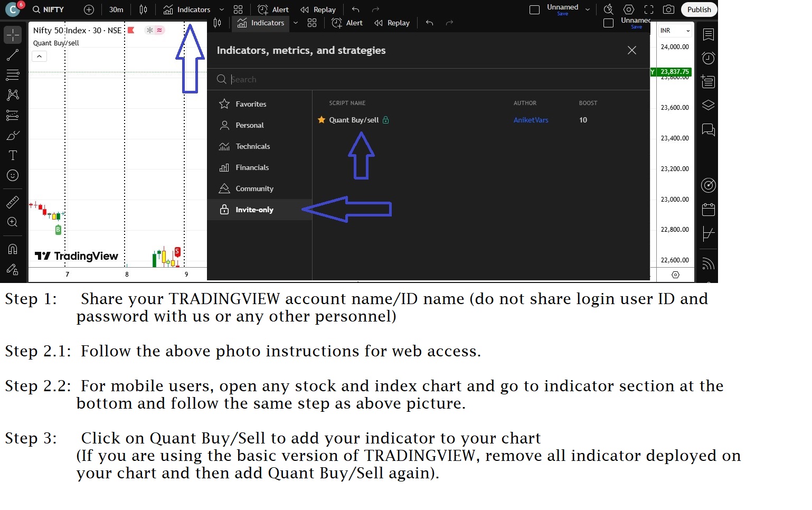Enter fullscreen mode
812x510 pixels.
point(649,10)
